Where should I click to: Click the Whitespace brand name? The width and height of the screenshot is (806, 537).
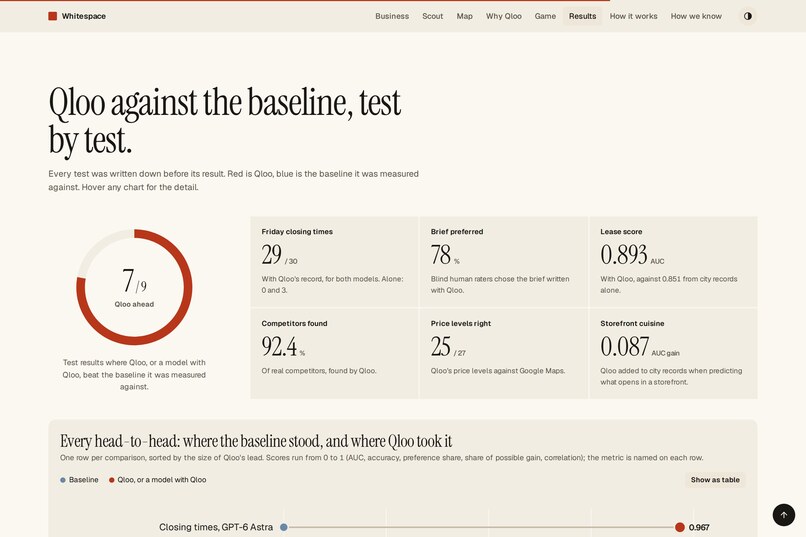[84, 16]
